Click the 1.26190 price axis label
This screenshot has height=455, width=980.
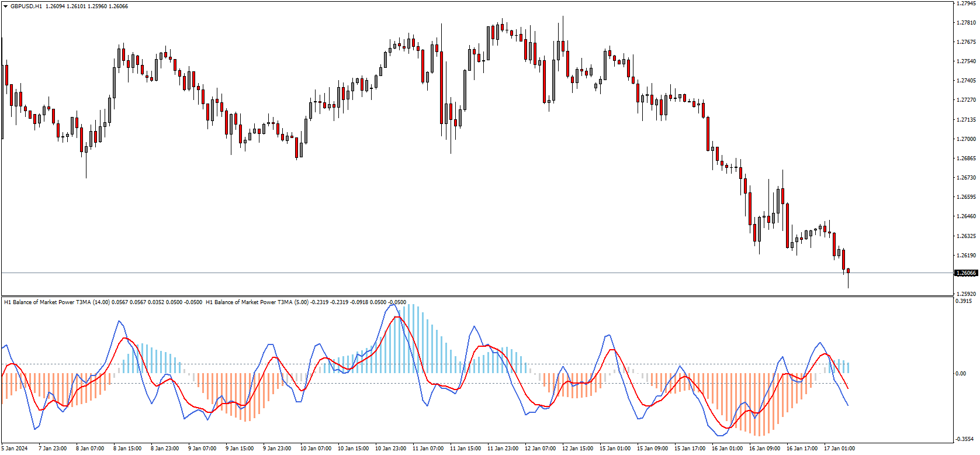coord(966,256)
